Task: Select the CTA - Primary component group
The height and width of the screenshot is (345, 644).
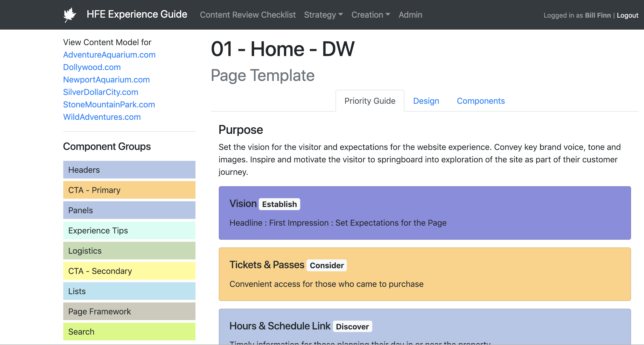Action: (129, 190)
